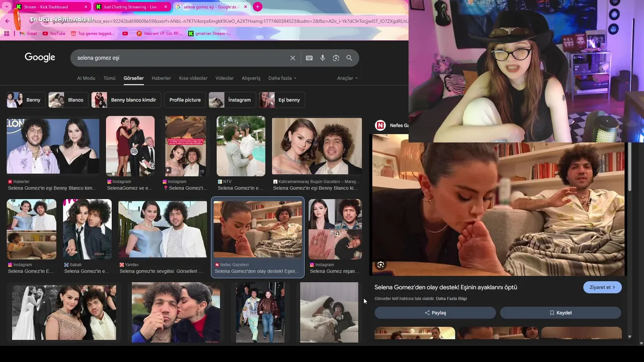Select the 'Eşi benny' suggestion chip
The height and width of the screenshot is (362, 644).
281,100
